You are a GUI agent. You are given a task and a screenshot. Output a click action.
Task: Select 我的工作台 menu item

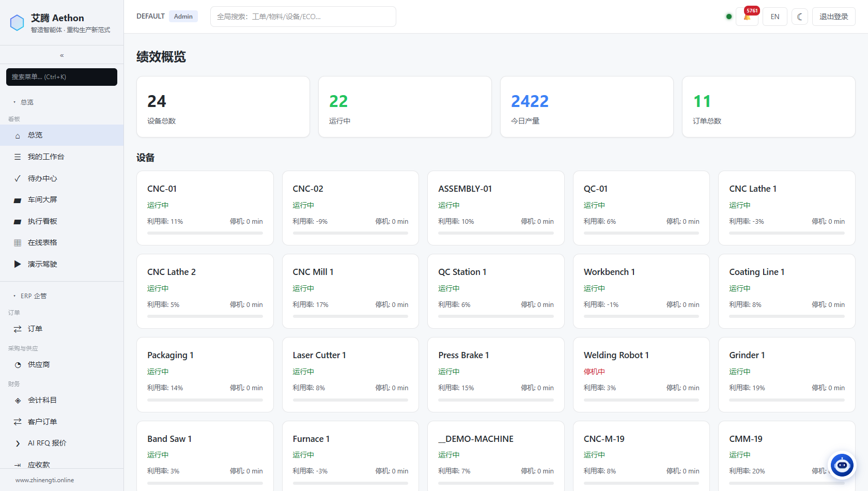point(62,157)
